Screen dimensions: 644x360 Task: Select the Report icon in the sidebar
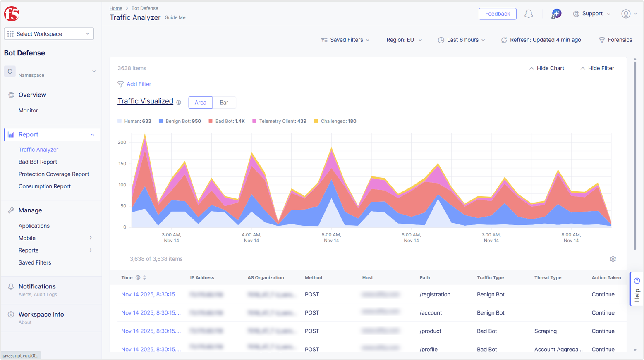[10, 134]
